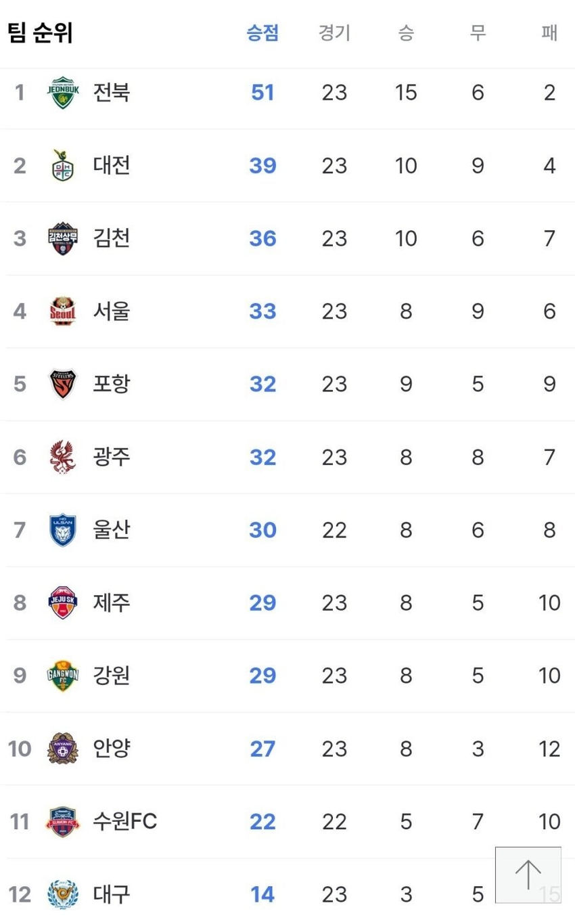Image resolution: width=575 pixels, height=924 pixels.
Task: Open the Pohang Steelers logo
Action: [x=63, y=384]
